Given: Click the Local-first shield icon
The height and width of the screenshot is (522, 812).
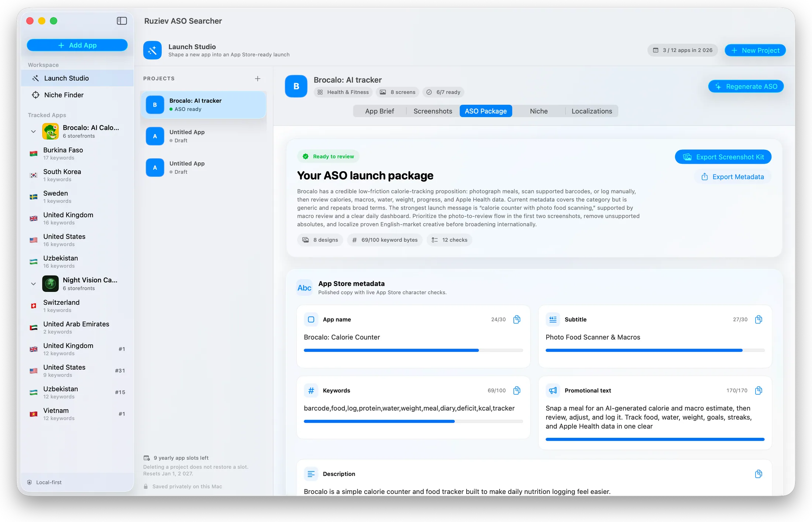Looking at the screenshot, I should tap(30, 482).
